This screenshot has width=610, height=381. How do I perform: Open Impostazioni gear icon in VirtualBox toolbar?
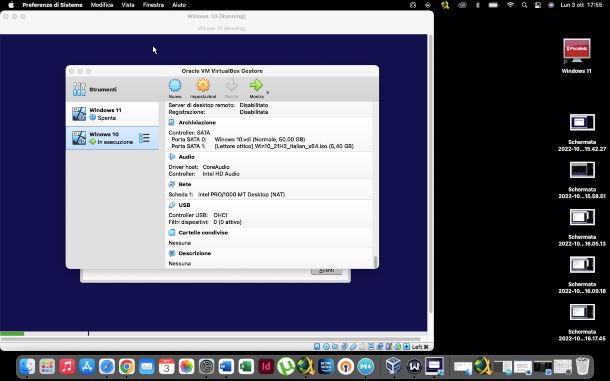[203, 85]
